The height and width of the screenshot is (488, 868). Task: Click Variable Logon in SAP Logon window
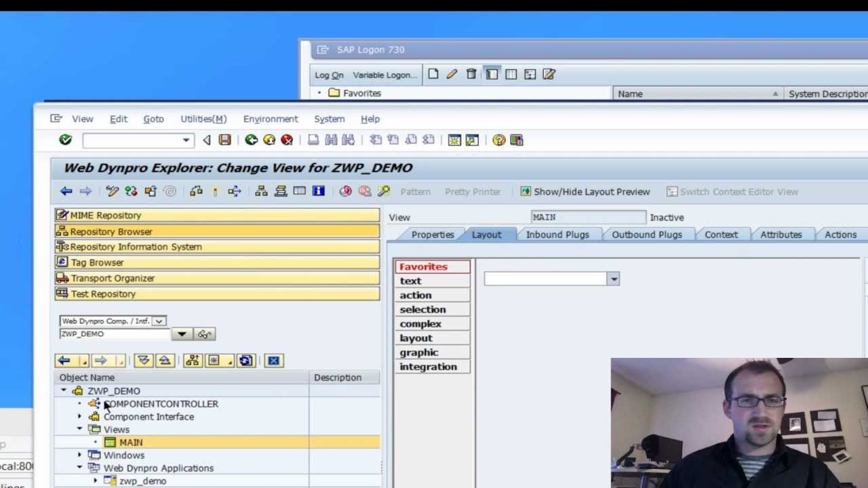pyautogui.click(x=384, y=75)
